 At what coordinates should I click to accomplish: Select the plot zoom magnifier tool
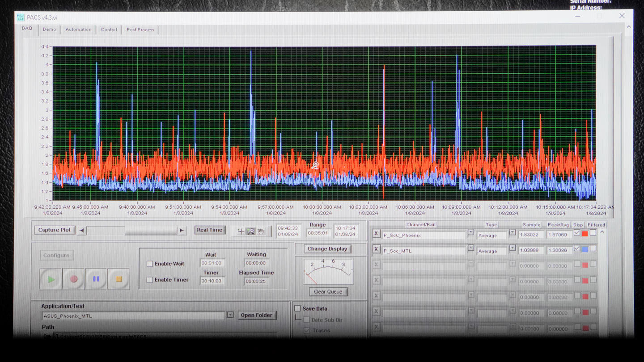tap(251, 231)
